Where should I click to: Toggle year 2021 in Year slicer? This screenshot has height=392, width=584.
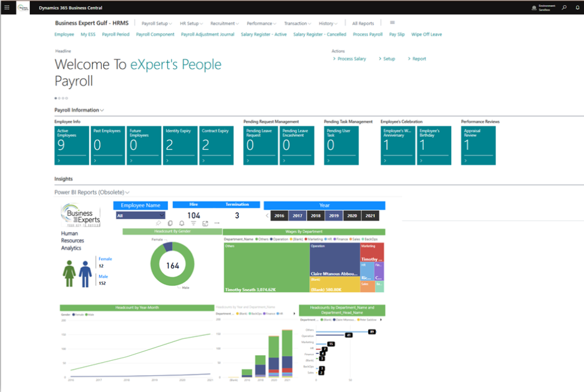370,216
